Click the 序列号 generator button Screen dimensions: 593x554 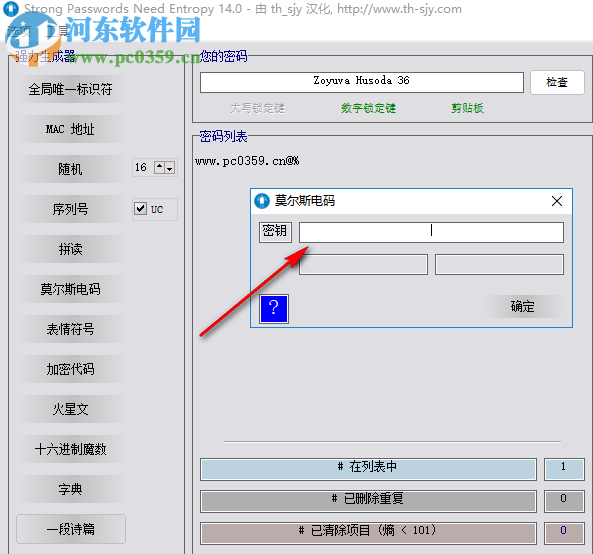point(71,209)
